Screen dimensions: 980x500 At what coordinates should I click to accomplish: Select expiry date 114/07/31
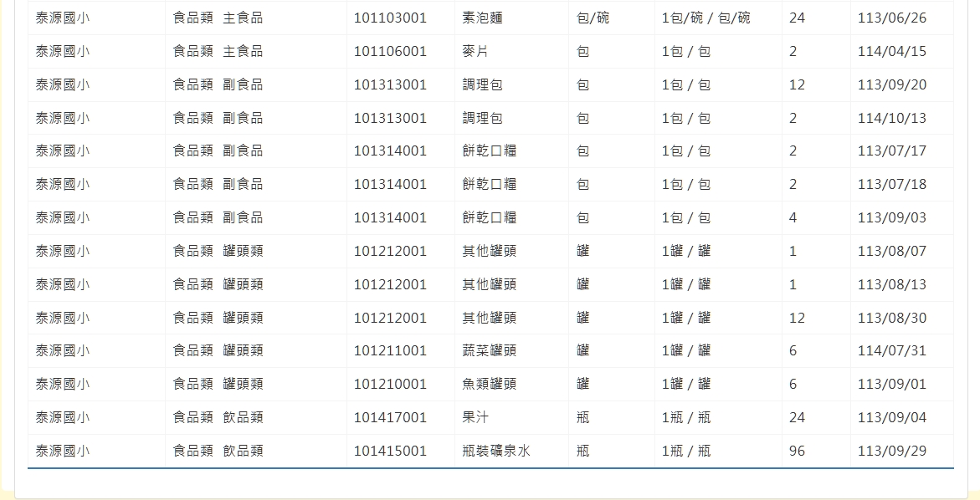coord(892,351)
